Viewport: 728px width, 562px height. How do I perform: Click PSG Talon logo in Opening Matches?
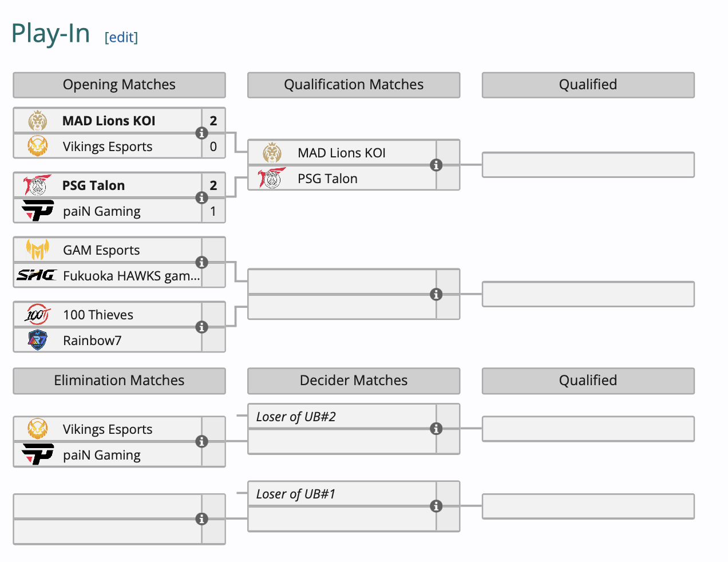[37, 185]
